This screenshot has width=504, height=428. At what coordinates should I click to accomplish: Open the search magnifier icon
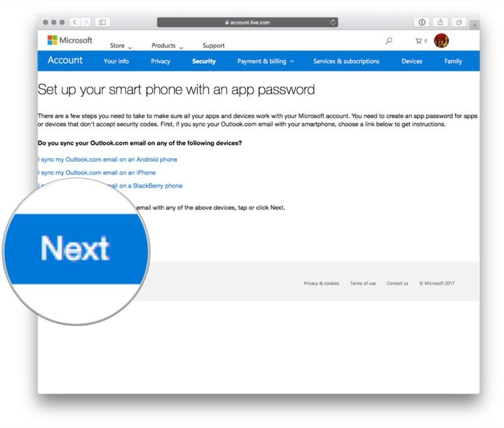(389, 41)
